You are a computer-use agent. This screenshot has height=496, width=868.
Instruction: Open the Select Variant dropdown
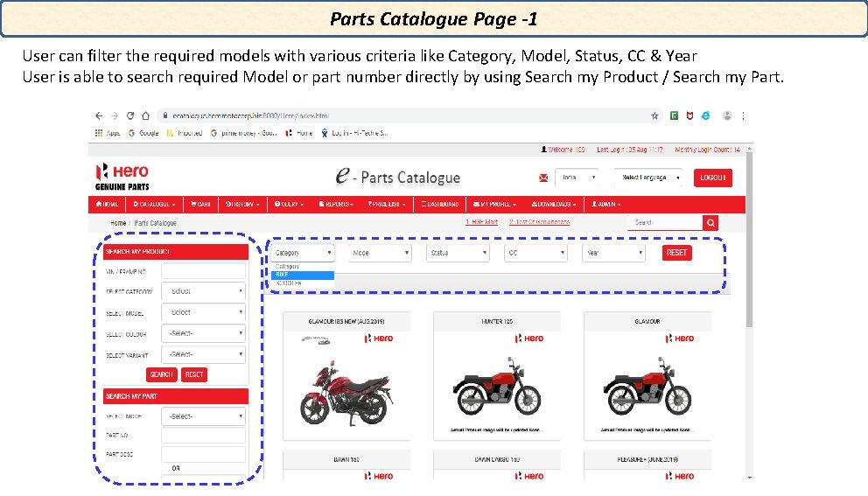coord(203,354)
